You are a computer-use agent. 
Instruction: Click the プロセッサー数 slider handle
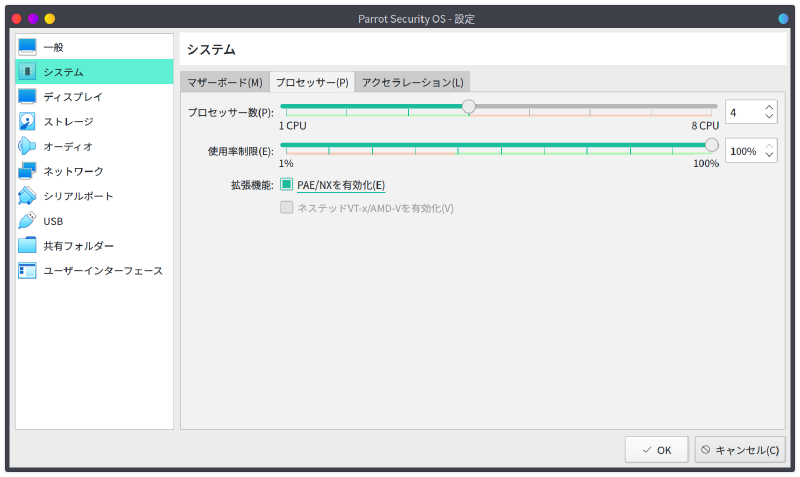(468, 106)
